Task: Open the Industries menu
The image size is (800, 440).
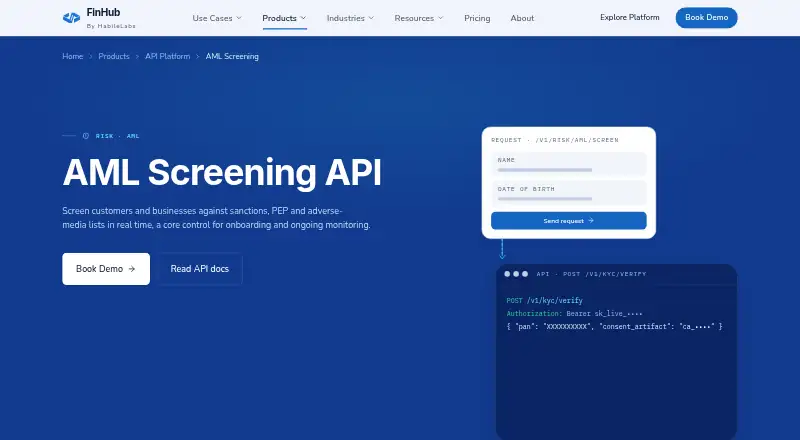Action: (350, 18)
